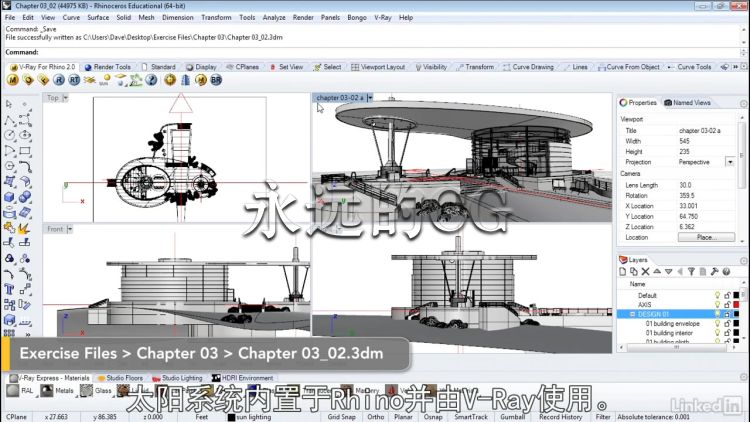Screen dimensions: 750x422
Task: Open V-Ray material editor (M icon)
Action: point(13,80)
